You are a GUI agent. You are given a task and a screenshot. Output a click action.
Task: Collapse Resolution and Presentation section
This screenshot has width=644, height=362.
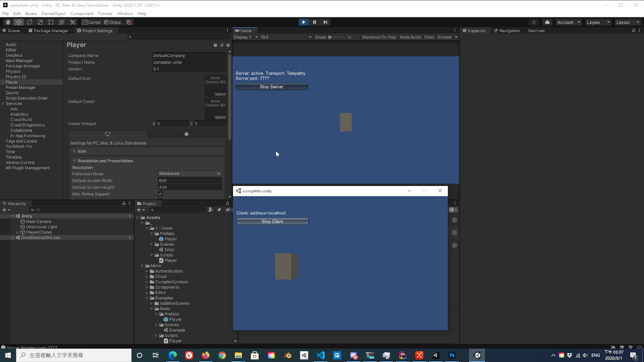(x=75, y=161)
